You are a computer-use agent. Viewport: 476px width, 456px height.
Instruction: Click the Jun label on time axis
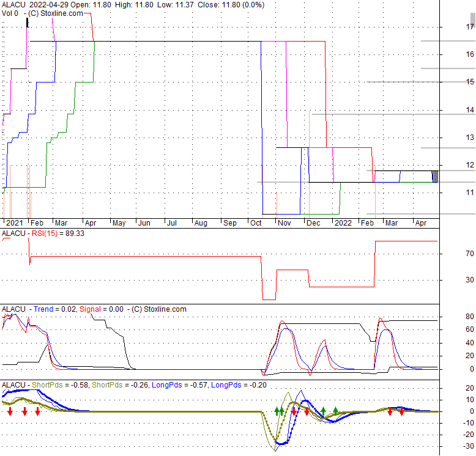tap(144, 223)
